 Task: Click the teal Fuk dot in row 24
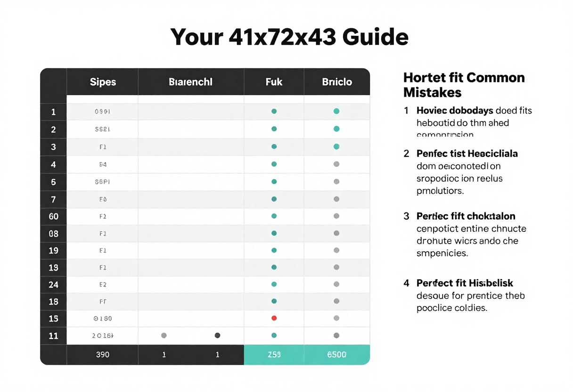(274, 284)
